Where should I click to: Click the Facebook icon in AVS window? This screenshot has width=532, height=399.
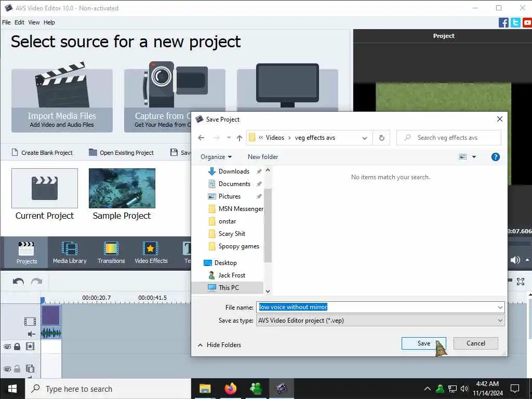point(503,23)
